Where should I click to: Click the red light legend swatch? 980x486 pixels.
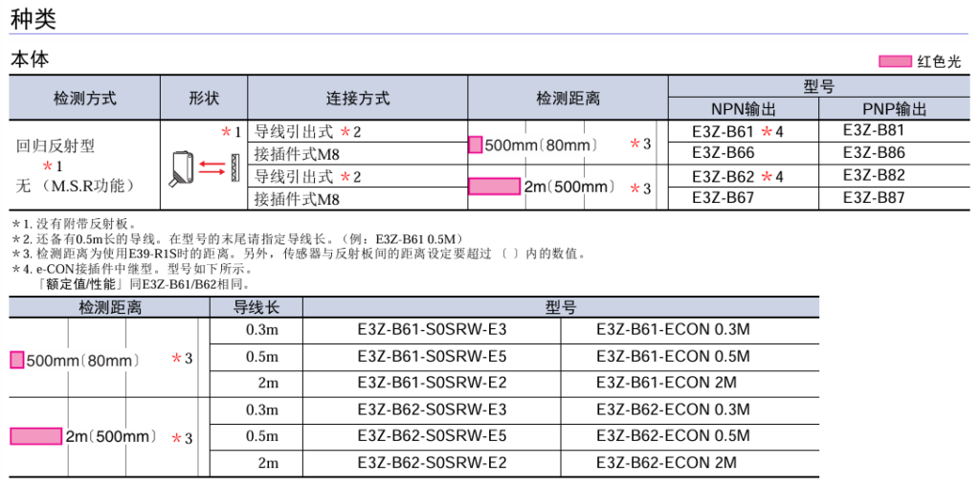click(895, 61)
